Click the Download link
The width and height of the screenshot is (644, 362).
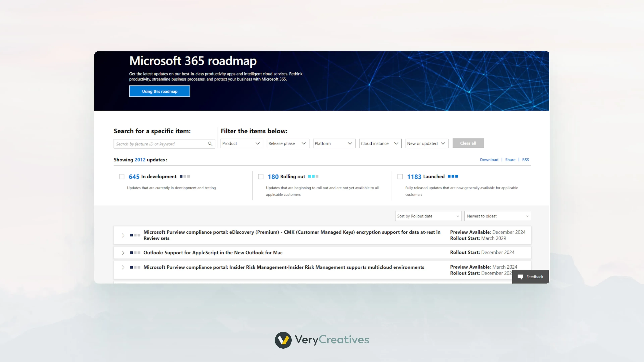click(x=489, y=160)
